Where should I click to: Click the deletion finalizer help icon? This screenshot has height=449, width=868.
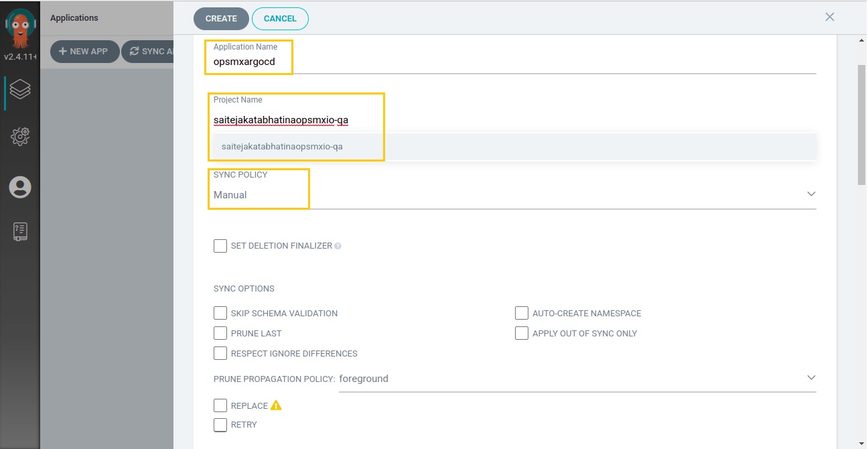point(338,246)
